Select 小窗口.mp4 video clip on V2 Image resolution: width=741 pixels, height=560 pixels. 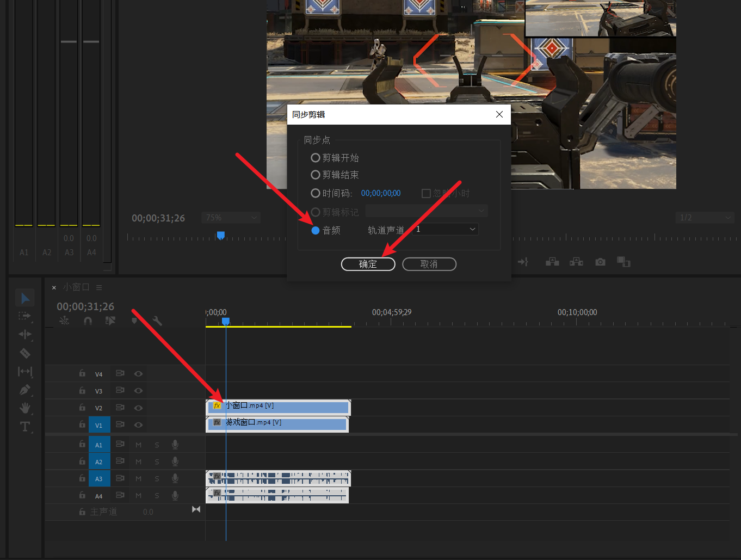(278, 407)
